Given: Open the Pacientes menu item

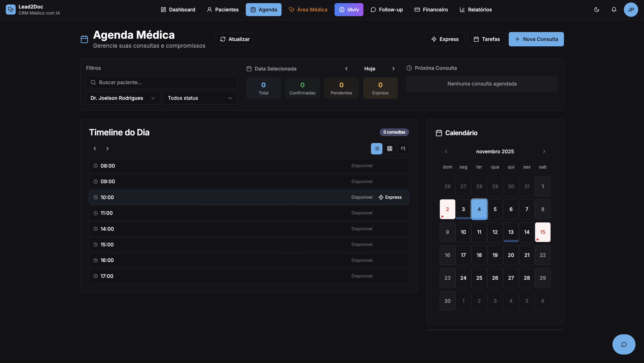Looking at the screenshot, I should click(x=223, y=9).
